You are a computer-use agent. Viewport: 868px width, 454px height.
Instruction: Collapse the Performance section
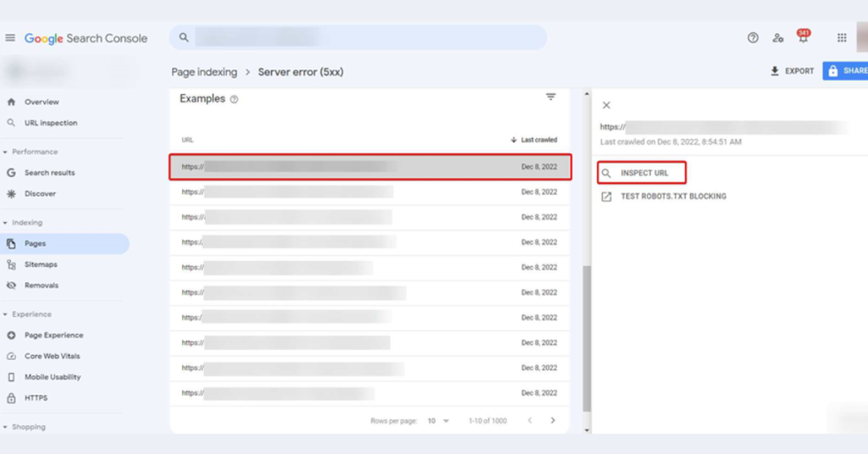(x=31, y=152)
